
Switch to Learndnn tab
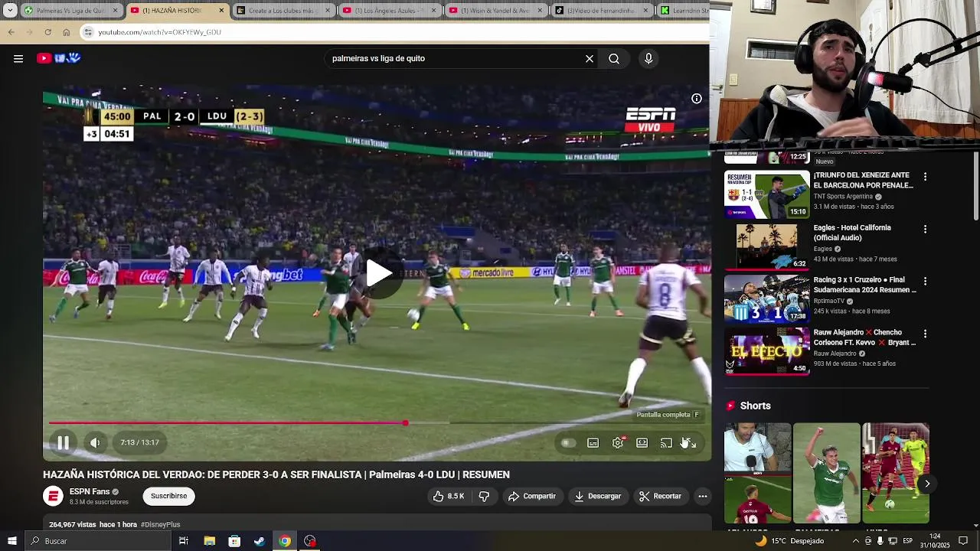(681, 11)
